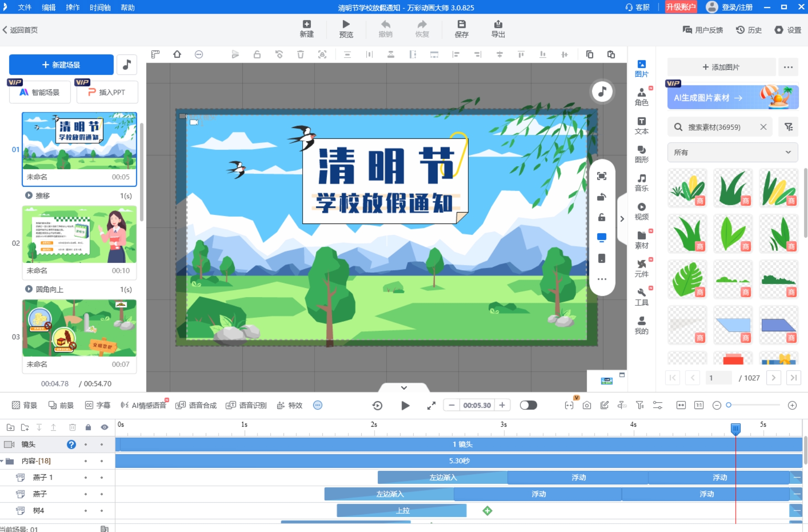Open the 所有 category dropdown
Image resolution: width=808 pixels, height=532 pixels.
tap(732, 152)
